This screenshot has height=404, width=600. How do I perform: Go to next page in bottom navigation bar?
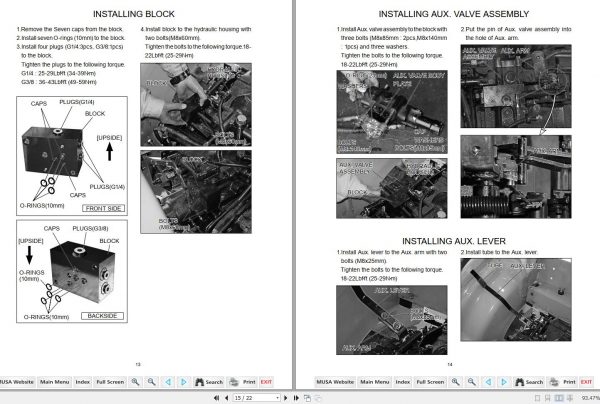(285, 398)
